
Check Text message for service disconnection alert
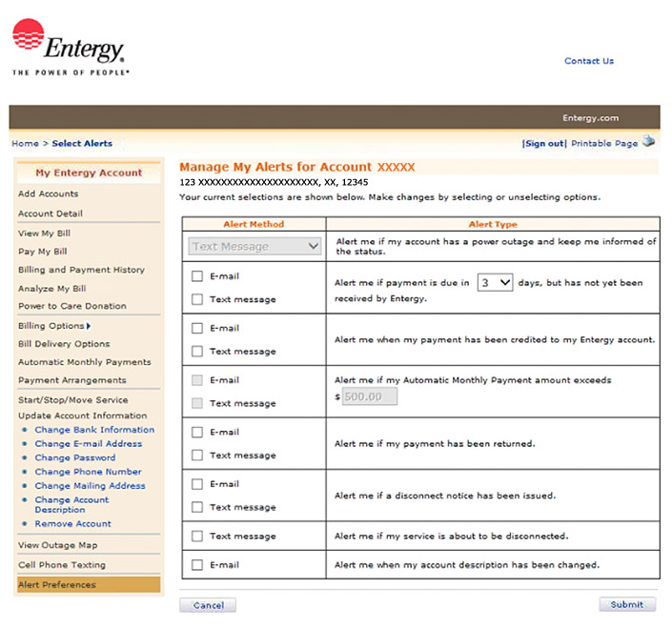pos(197,536)
